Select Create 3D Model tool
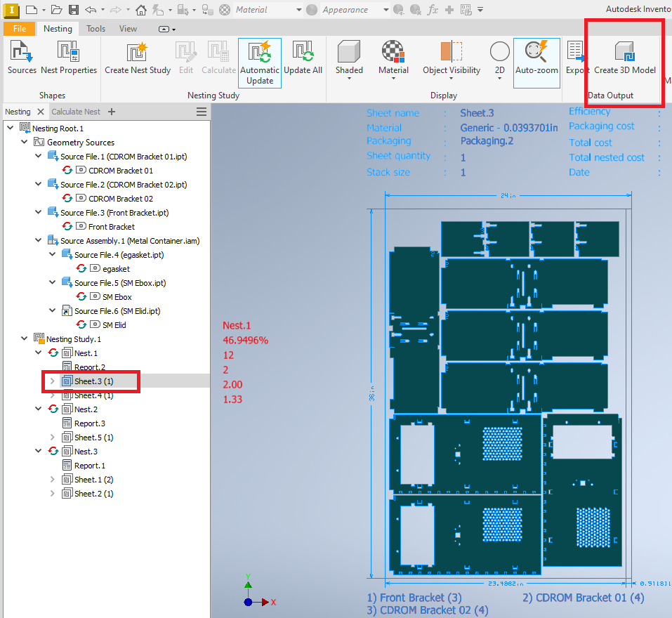This screenshot has height=618, width=672. 624,57
